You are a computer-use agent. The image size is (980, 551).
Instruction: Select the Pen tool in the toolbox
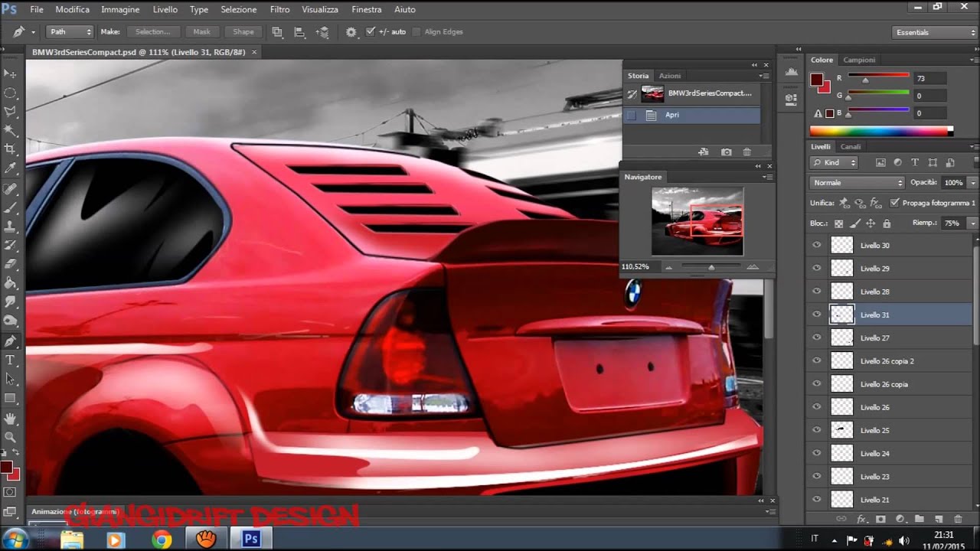(11, 341)
